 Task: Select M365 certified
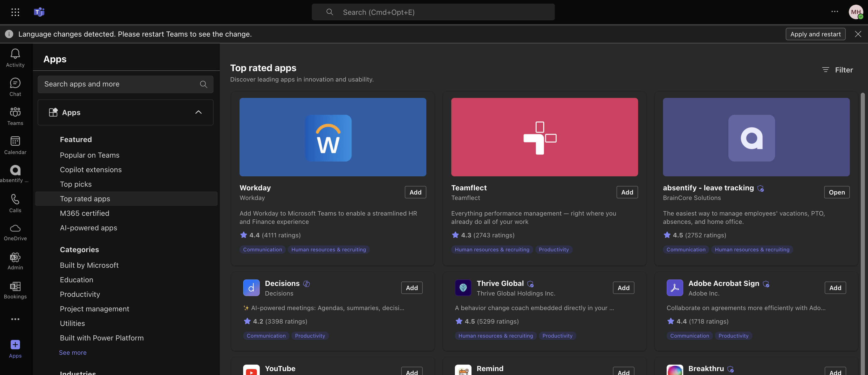85,213
